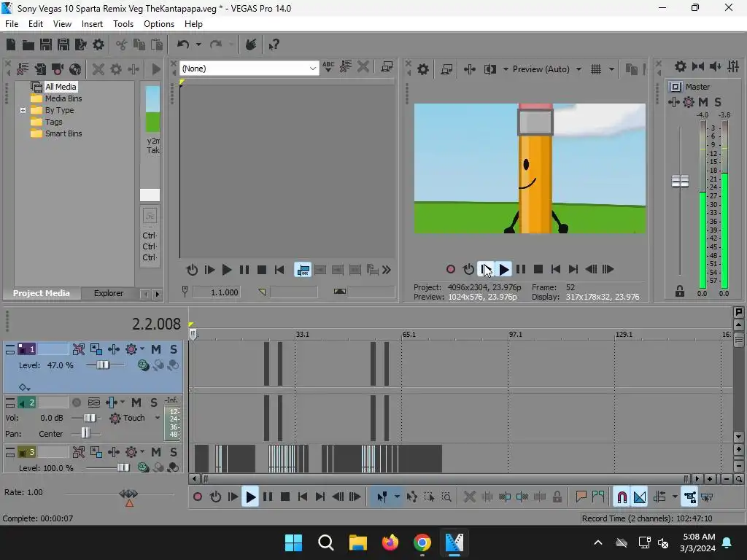Image resolution: width=747 pixels, height=560 pixels.
Task: Open project Properties gear in main toolbar
Action: click(98, 44)
